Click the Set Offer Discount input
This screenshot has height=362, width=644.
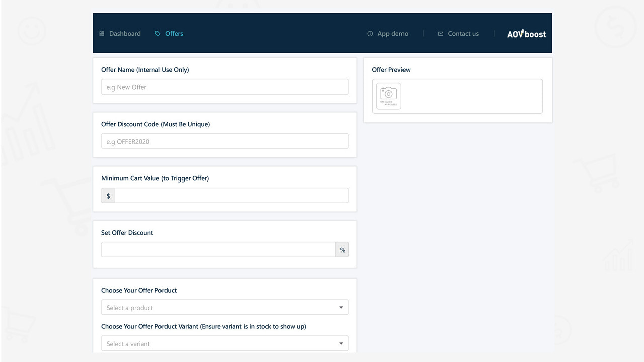click(218, 249)
